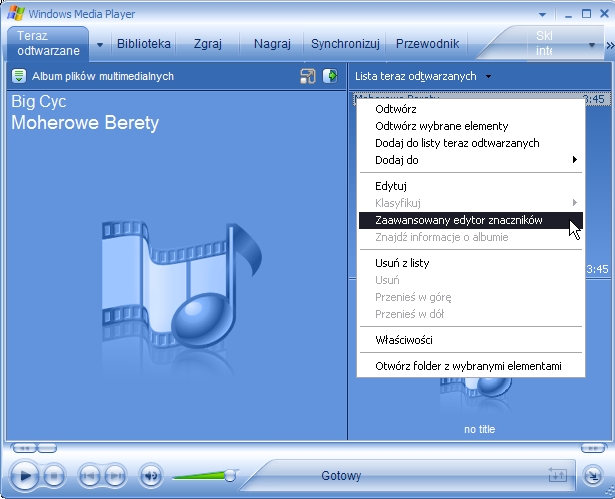Open Właściwości from context menu
615x499 pixels.
pos(471,340)
